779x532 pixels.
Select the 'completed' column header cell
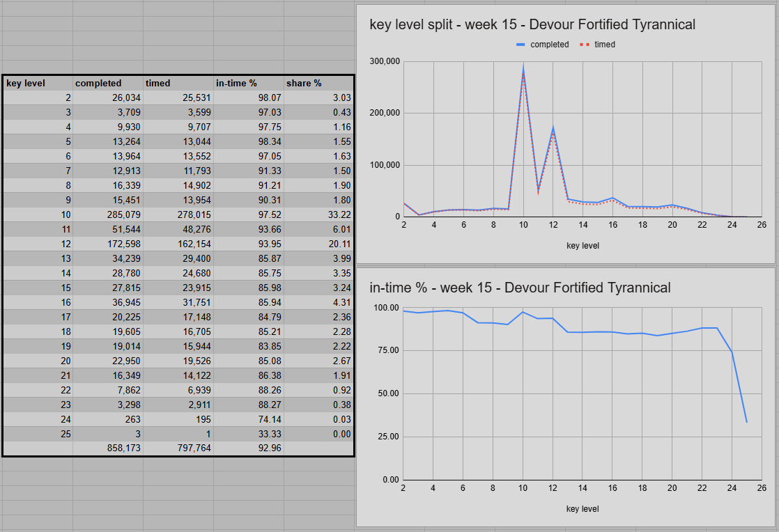(x=108, y=83)
